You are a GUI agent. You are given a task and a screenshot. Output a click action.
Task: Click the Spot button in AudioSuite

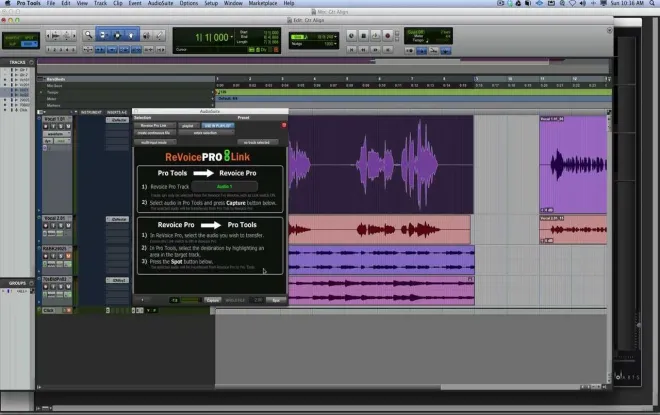pos(276,300)
